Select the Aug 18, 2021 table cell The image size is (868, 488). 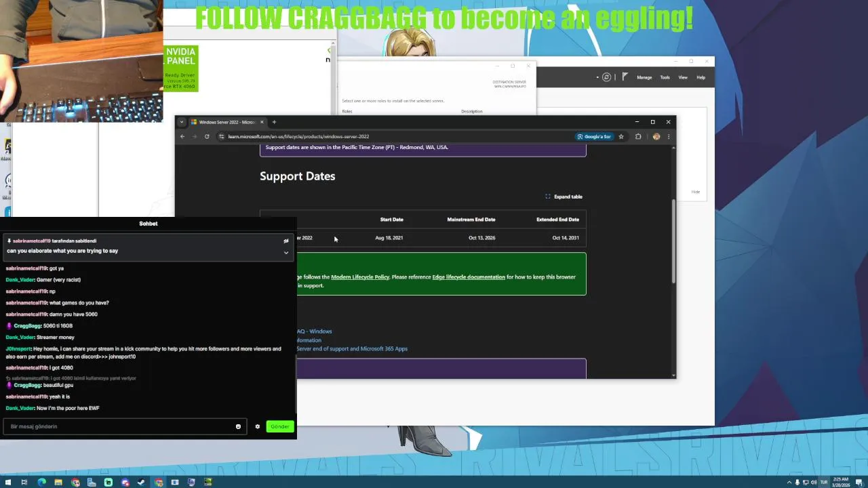(x=389, y=238)
